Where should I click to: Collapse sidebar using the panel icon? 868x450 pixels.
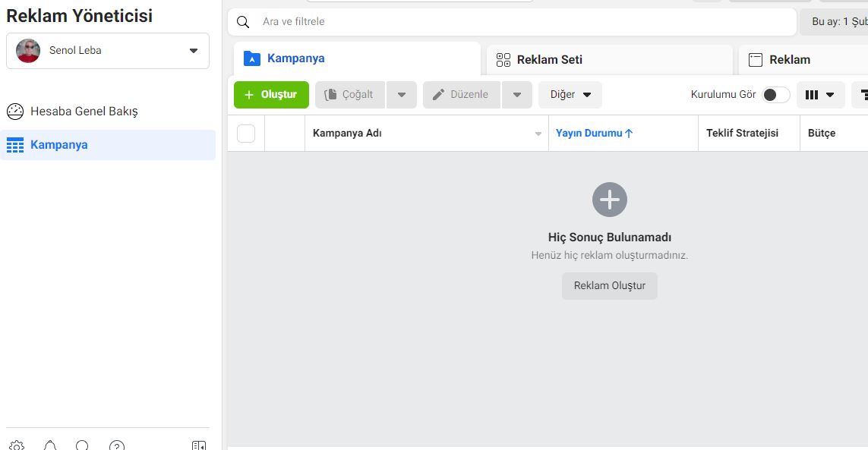click(x=199, y=446)
